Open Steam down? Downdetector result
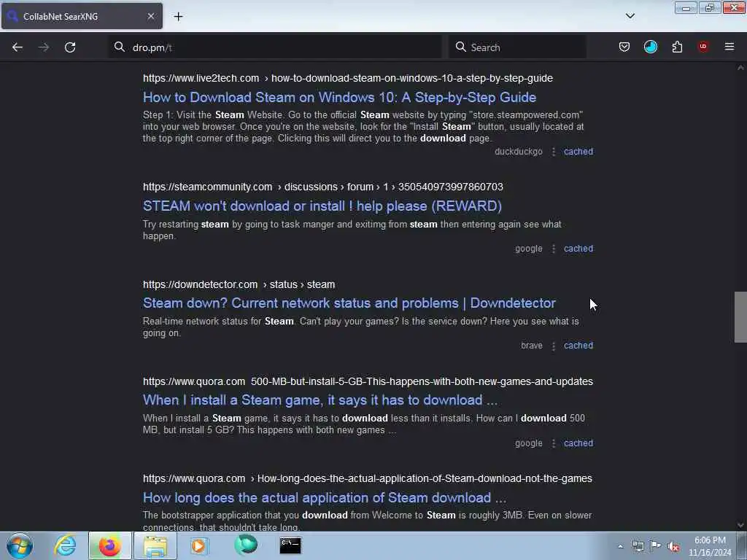Viewport: 747px width, 560px height. 349,303
